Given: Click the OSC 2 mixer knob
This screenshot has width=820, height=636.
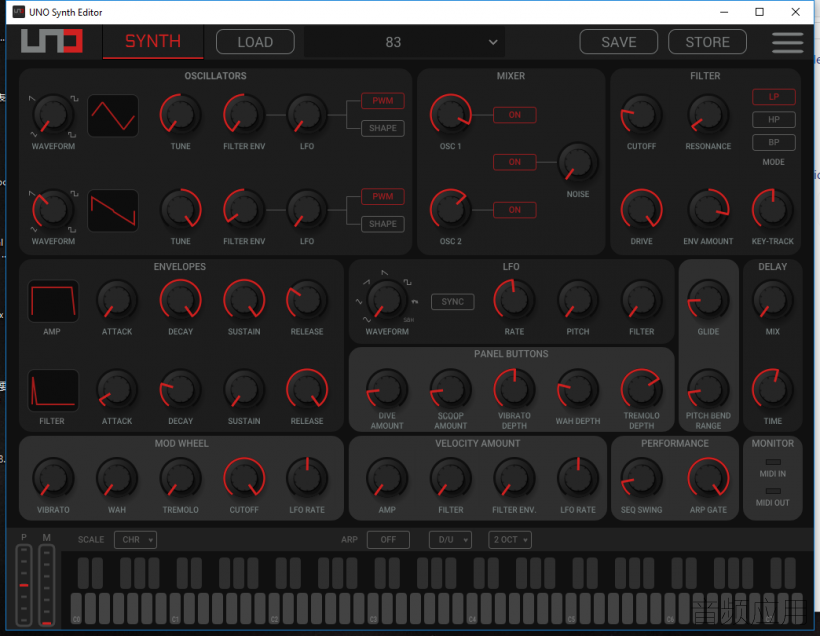Looking at the screenshot, I should click(x=450, y=210).
